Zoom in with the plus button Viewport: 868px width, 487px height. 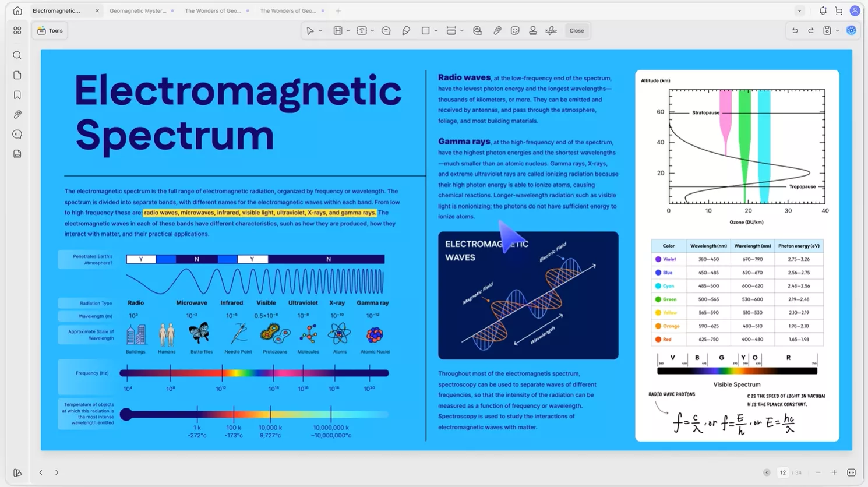click(x=834, y=472)
